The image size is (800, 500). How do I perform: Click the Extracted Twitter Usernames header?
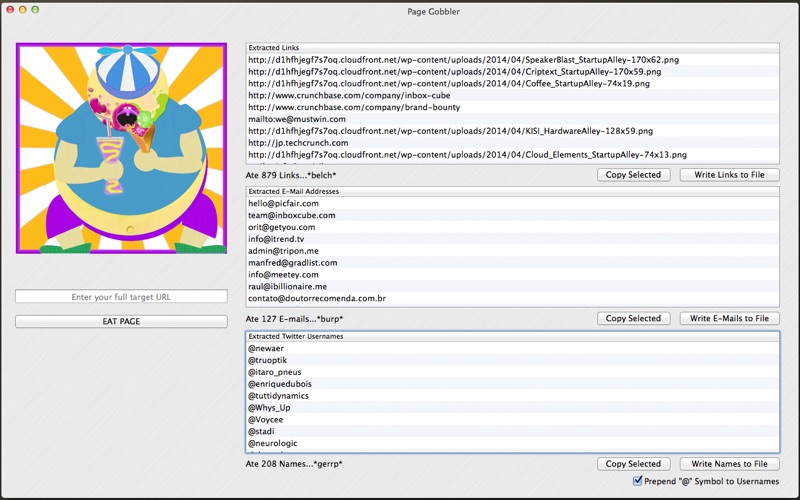pyautogui.click(x=512, y=337)
